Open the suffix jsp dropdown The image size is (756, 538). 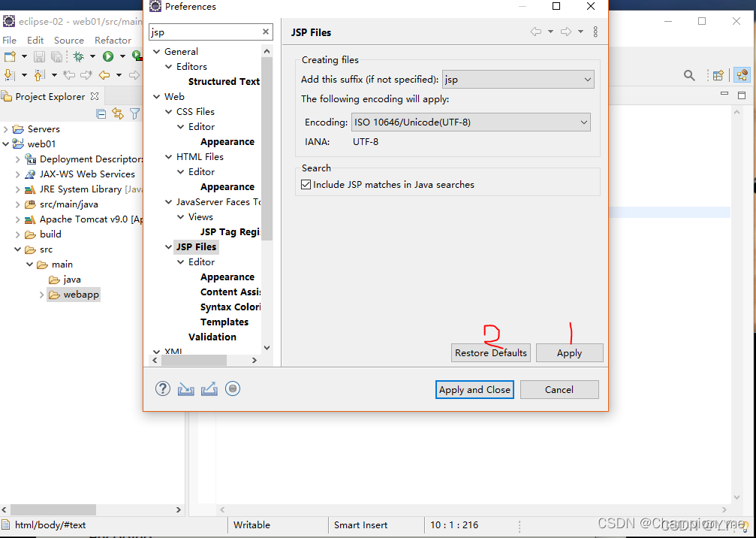point(518,80)
